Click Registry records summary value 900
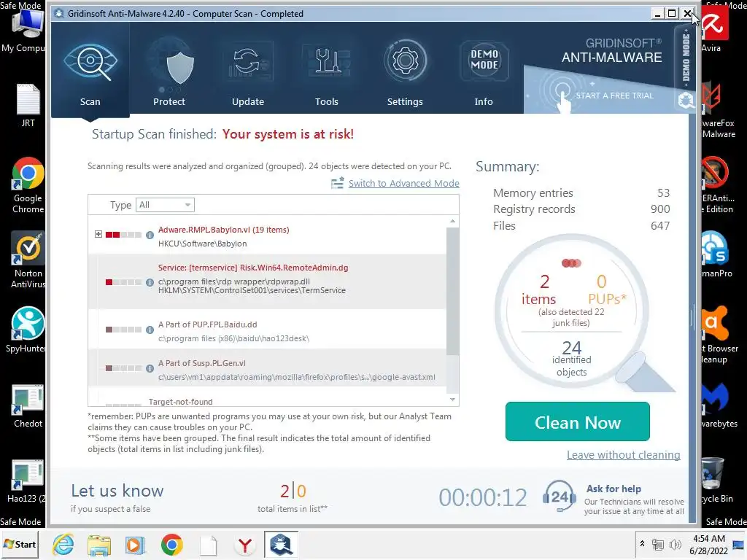The image size is (747, 560). point(659,209)
